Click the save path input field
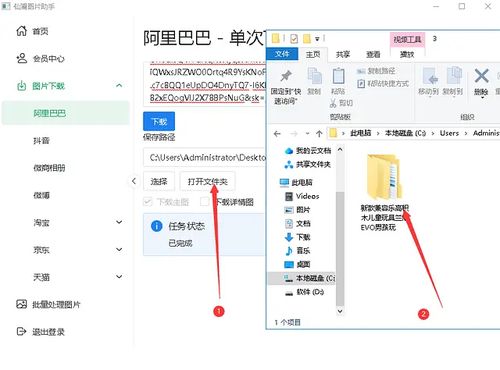Viewport: 500px width, 370px height. [205, 158]
